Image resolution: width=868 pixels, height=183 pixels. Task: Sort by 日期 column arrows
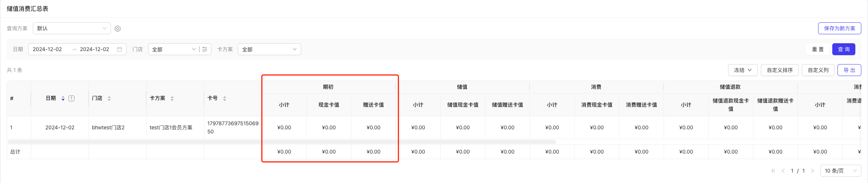pyautogui.click(x=63, y=98)
